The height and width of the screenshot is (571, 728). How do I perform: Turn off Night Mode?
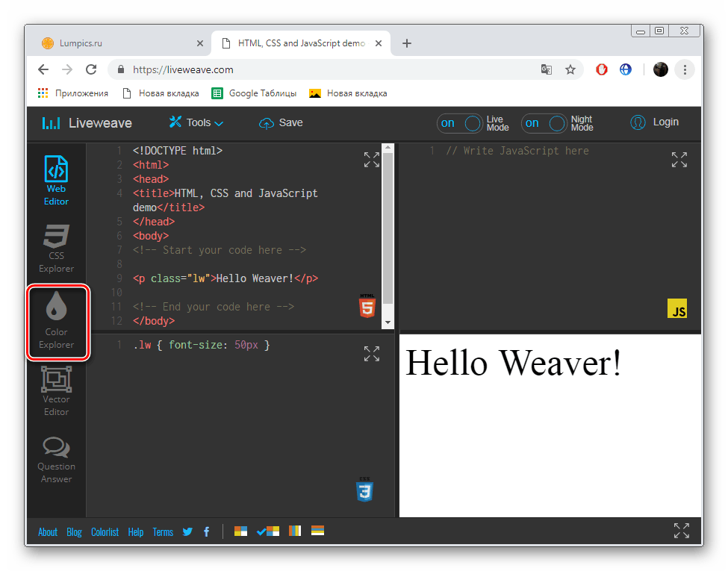[544, 124]
